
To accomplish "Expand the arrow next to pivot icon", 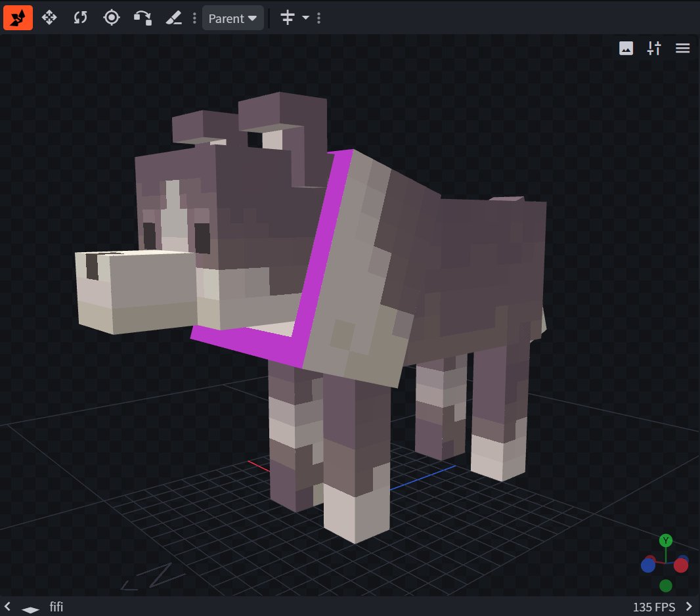I will pos(306,18).
